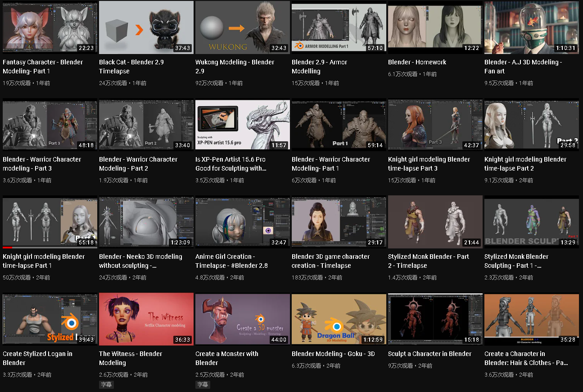The width and height of the screenshot is (583, 392).
Task: Click the Blender - Homework title
Action: click(x=417, y=62)
